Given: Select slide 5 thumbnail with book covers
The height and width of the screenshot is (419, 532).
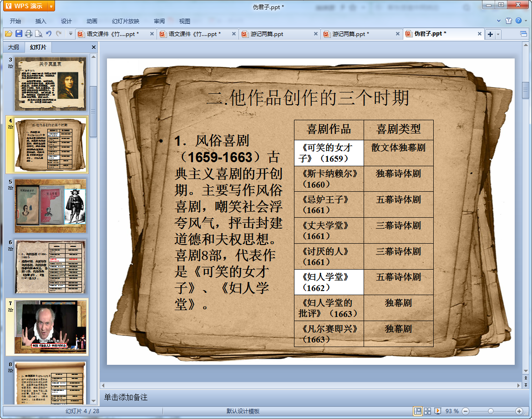Looking at the screenshot, I should tap(50, 206).
